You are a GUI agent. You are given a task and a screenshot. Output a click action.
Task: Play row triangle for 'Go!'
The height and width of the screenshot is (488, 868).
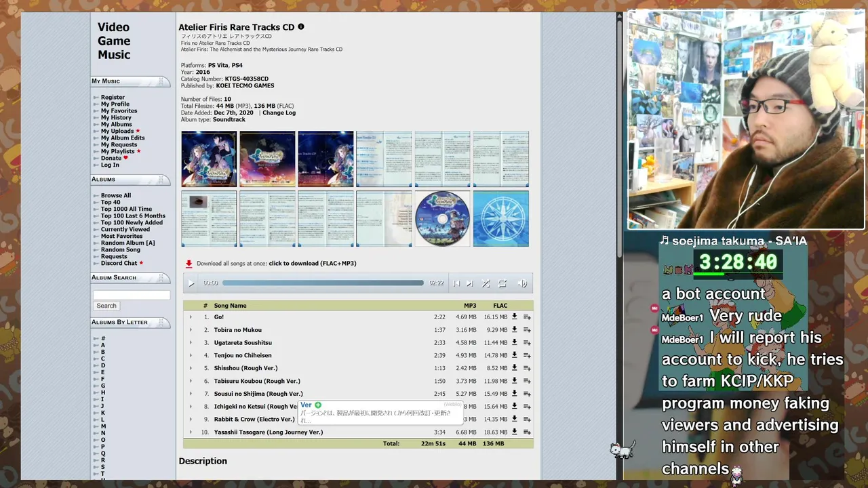pyautogui.click(x=191, y=317)
